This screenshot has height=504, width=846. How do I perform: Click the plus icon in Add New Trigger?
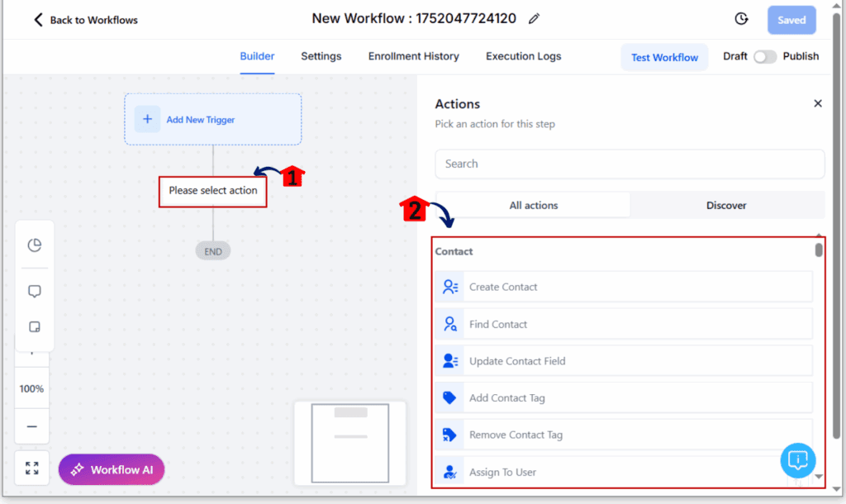(147, 119)
